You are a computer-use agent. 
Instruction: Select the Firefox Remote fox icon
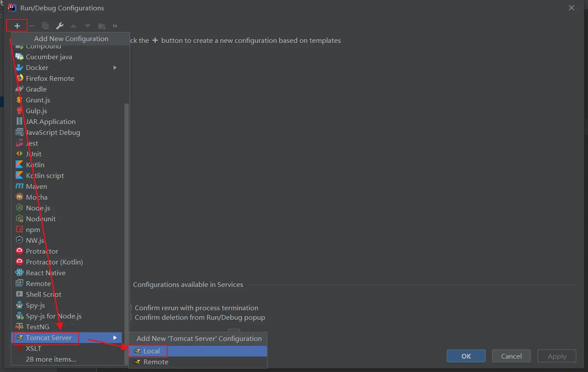tap(19, 78)
